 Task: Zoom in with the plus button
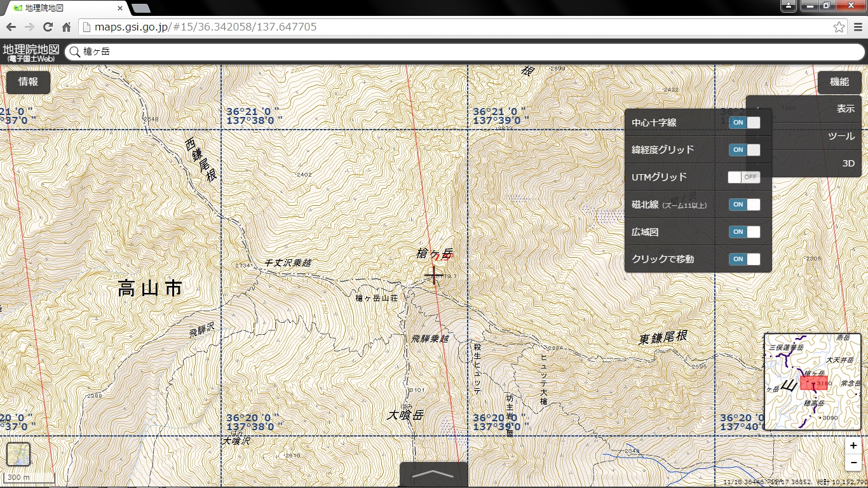pyautogui.click(x=853, y=446)
